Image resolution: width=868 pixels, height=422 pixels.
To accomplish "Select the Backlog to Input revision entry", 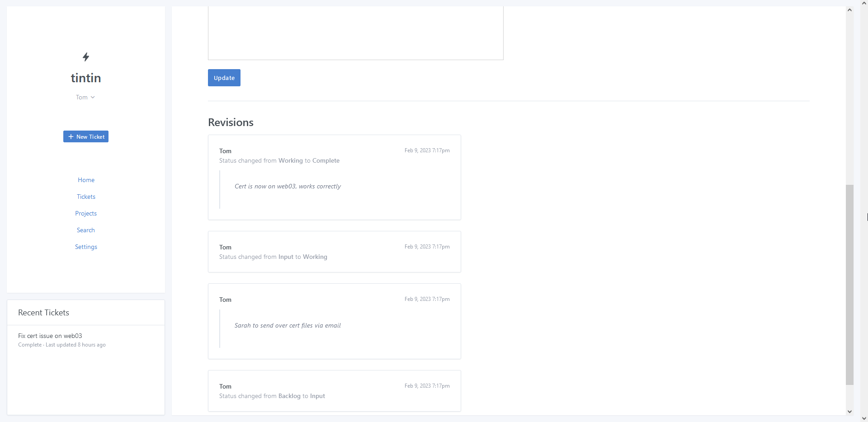I will [x=334, y=391].
